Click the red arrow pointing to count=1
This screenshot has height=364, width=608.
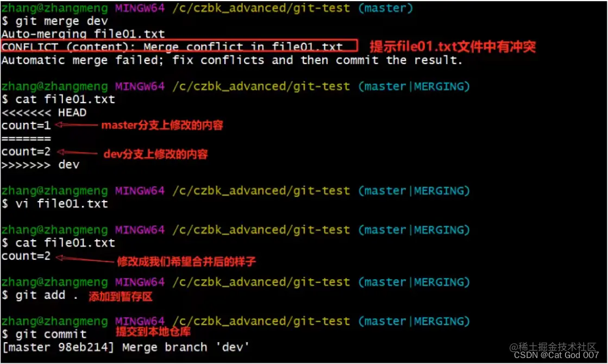coord(76,125)
